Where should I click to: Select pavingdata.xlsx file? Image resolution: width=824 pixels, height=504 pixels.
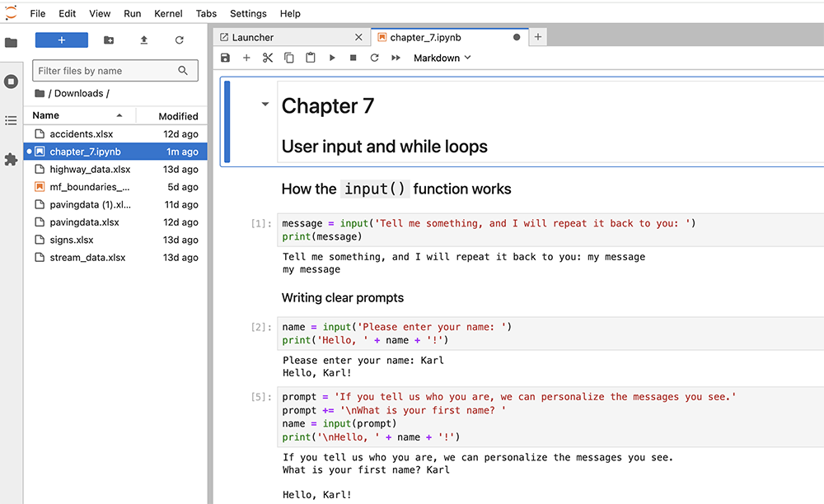[115, 222]
